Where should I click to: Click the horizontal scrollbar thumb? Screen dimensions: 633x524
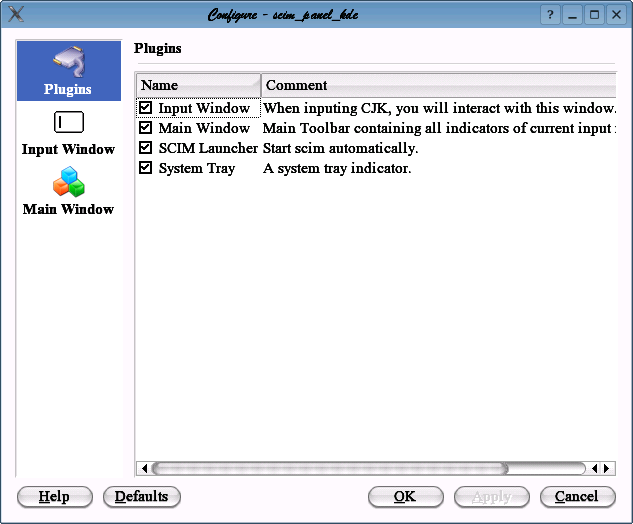point(330,468)
